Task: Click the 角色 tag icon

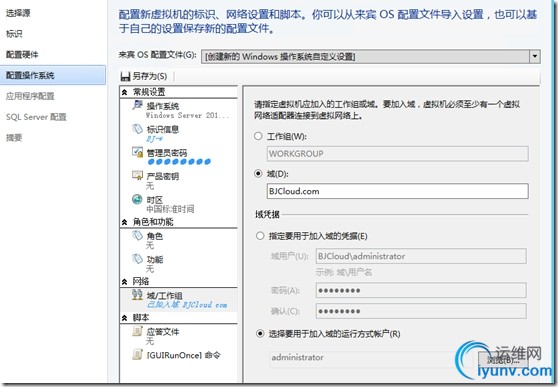Action: pyautogui.click(x=137, y=235)
